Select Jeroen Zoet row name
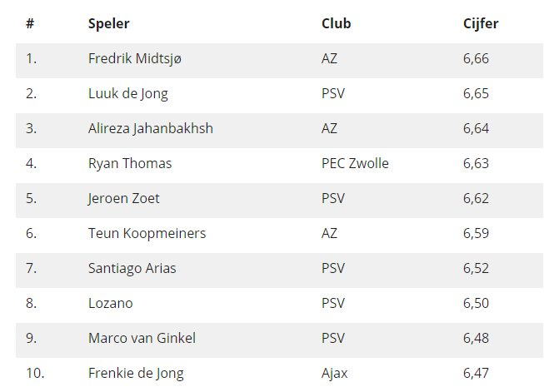The image size is (544, 392). pyautogui.click(x=125, y=198)
